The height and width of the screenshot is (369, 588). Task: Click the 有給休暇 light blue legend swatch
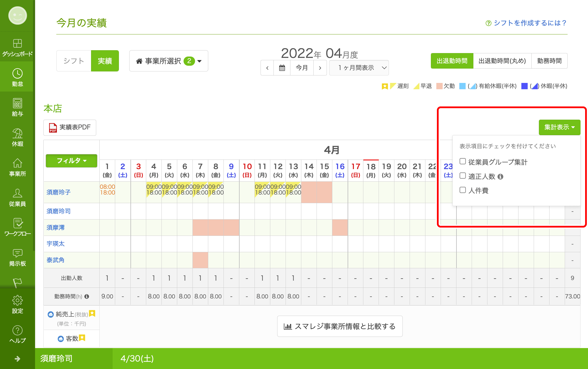point(462,86)
